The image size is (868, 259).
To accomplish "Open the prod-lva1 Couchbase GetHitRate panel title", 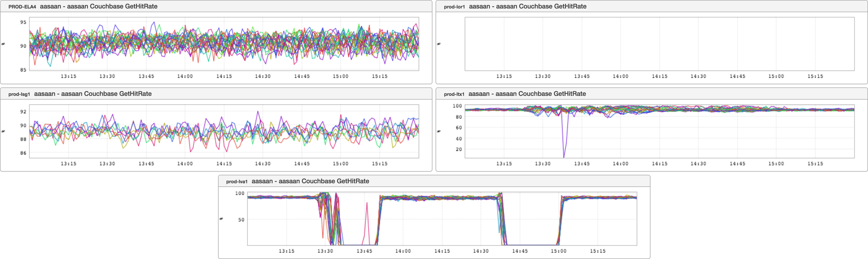I will pyautogui.click(x=310, y=181).
